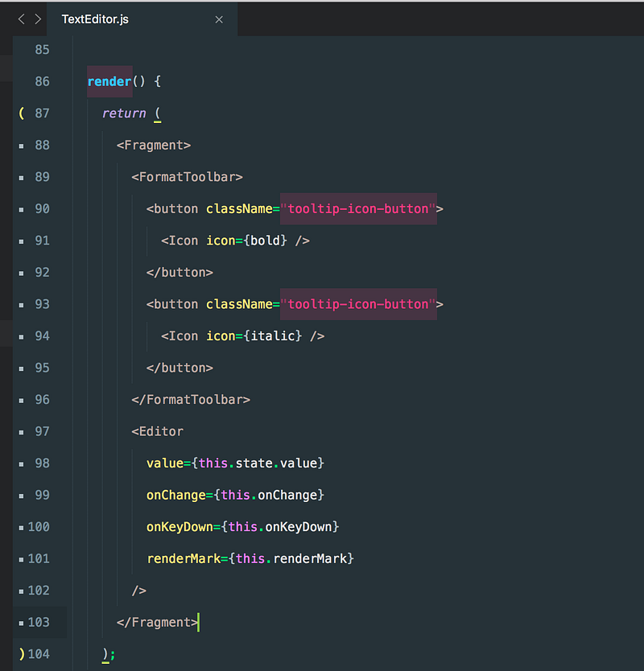Click the forward navigation arrow in tab bar
This screenshot has width=644, height=671.
pyautogui.click(x=37, y=19)
